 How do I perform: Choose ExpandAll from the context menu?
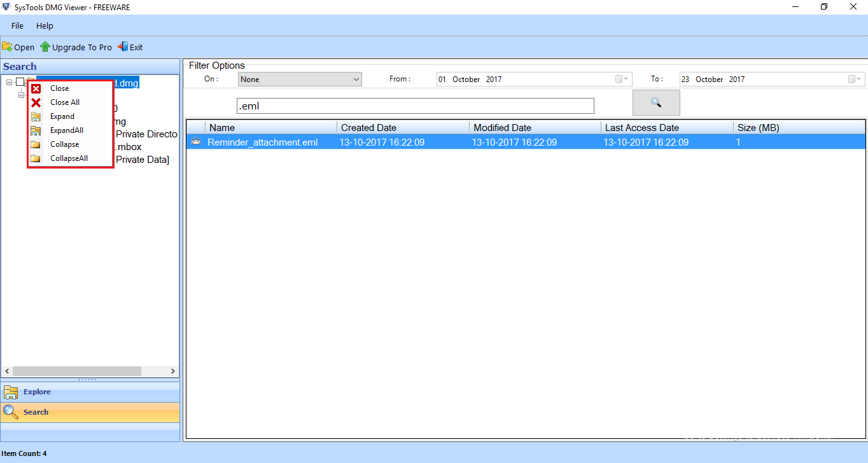(66, 130)
